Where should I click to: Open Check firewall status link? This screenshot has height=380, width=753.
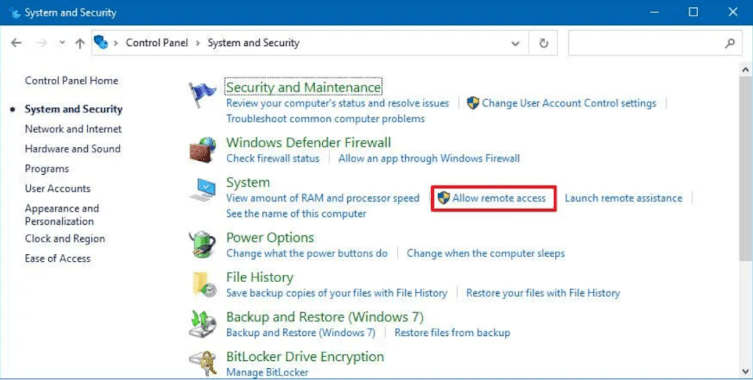click(x=273, y=158)
